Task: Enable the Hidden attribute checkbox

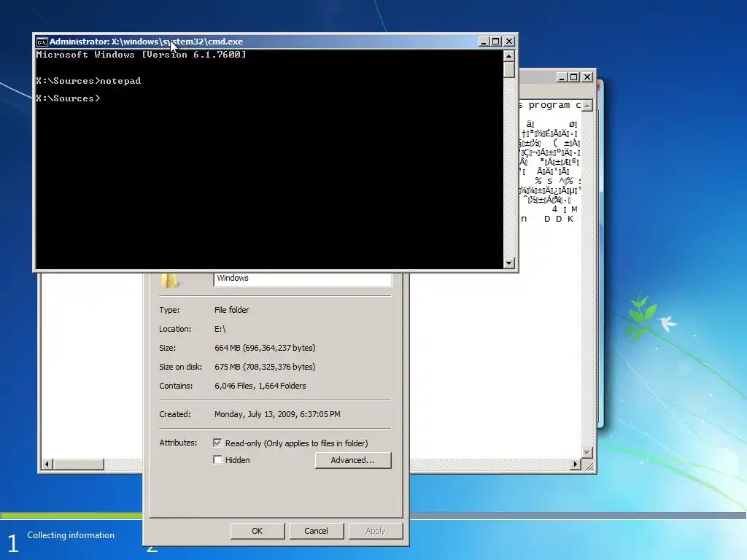Action: coord(217,460)
